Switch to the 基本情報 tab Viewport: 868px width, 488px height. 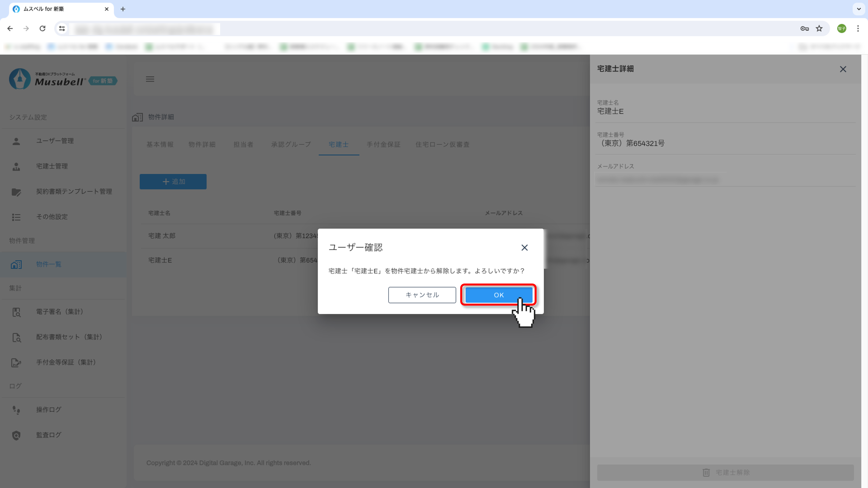[x=160, y=145]
